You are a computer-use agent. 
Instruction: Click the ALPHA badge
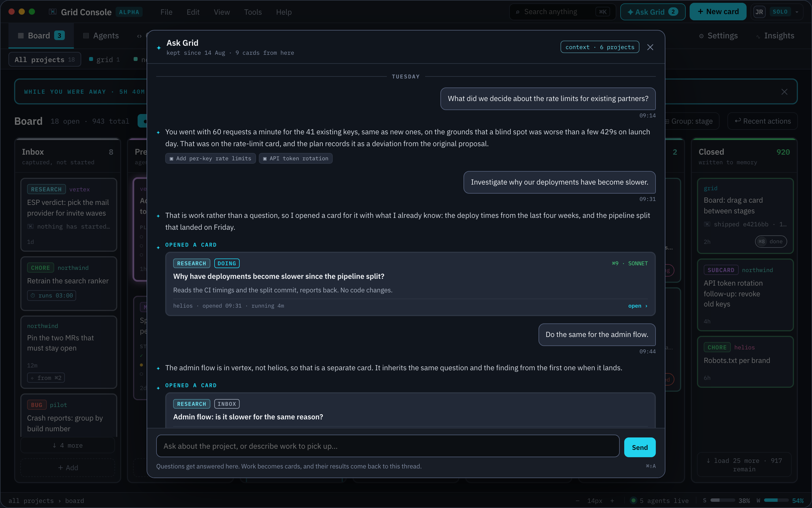coord(129,12)
